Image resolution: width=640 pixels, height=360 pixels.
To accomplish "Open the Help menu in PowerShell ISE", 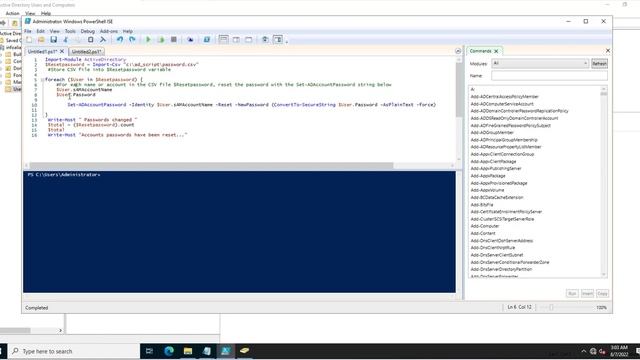I will [x=128, y=31].
